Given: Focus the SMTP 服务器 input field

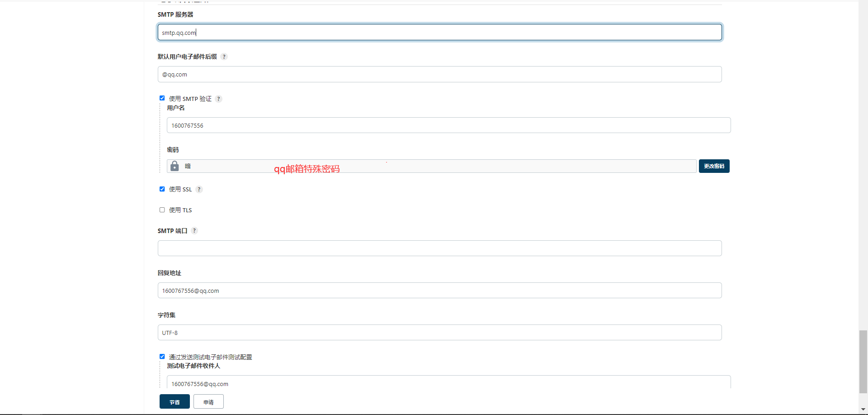Looking at the screenshot, I should click(439, 32).
